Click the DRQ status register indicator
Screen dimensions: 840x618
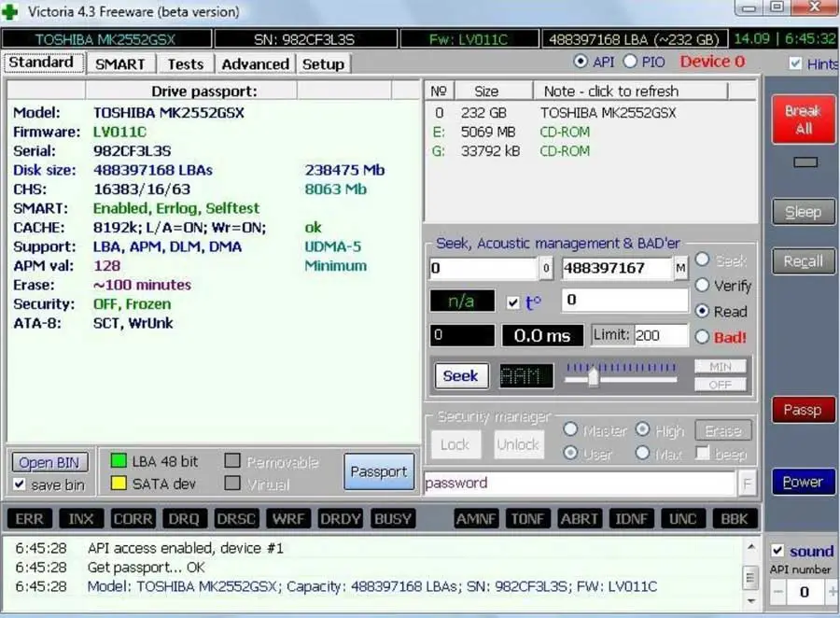(184, 519)
